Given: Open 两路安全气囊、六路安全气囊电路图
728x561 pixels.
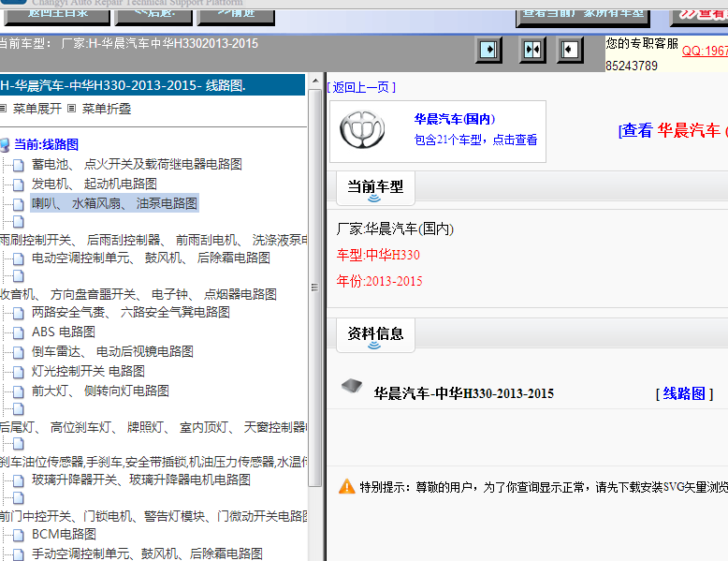Looking at the screenshot, I should click(x=131, y=312).
